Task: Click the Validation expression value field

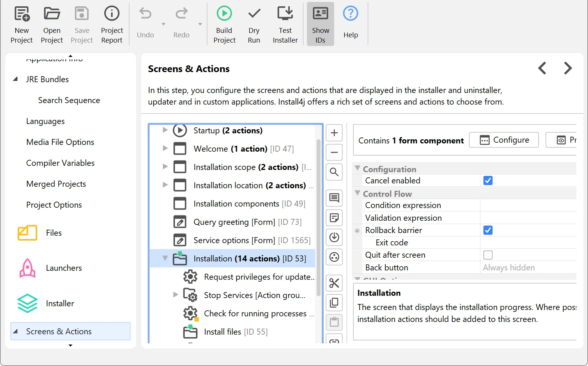Action: point(528,218)
